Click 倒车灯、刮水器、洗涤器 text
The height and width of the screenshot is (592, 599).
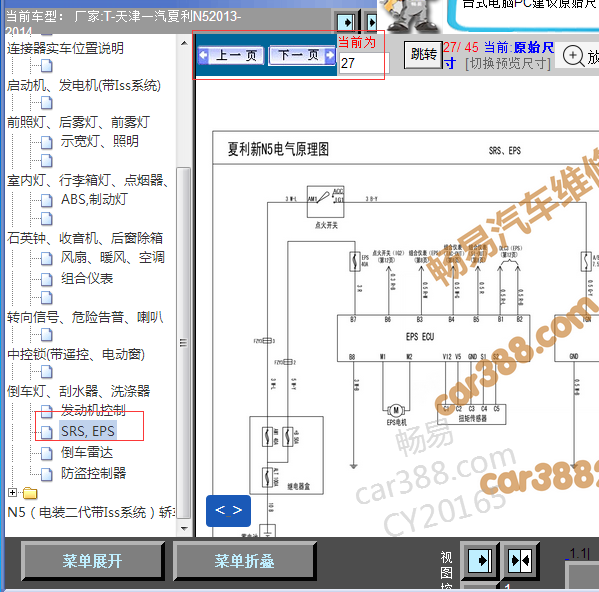pyautogui.click(x=78, y=391)
